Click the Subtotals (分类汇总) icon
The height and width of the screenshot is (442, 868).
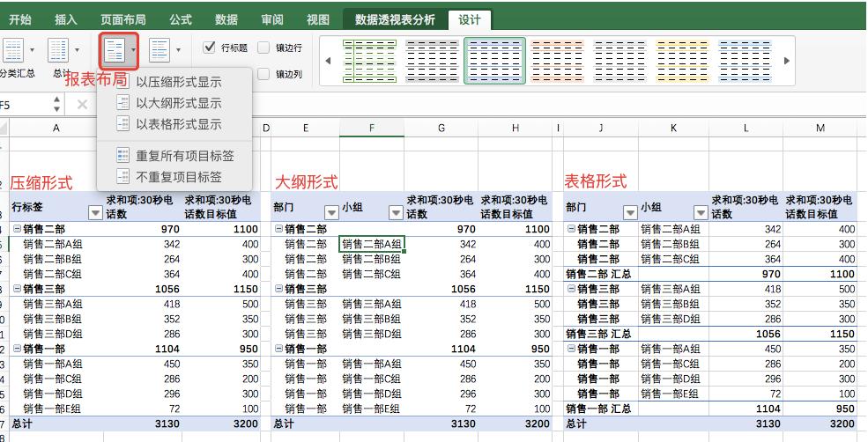click(12, 51)
